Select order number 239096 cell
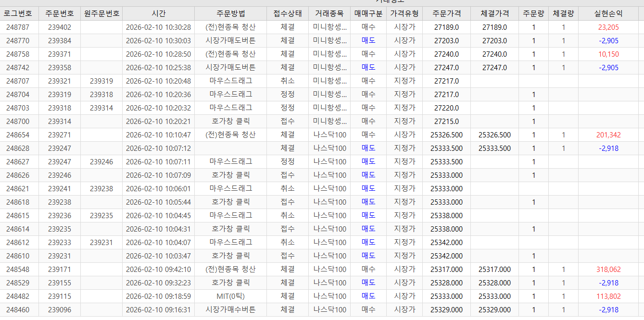This screenshot has width=644, height=320. point(60,310)
